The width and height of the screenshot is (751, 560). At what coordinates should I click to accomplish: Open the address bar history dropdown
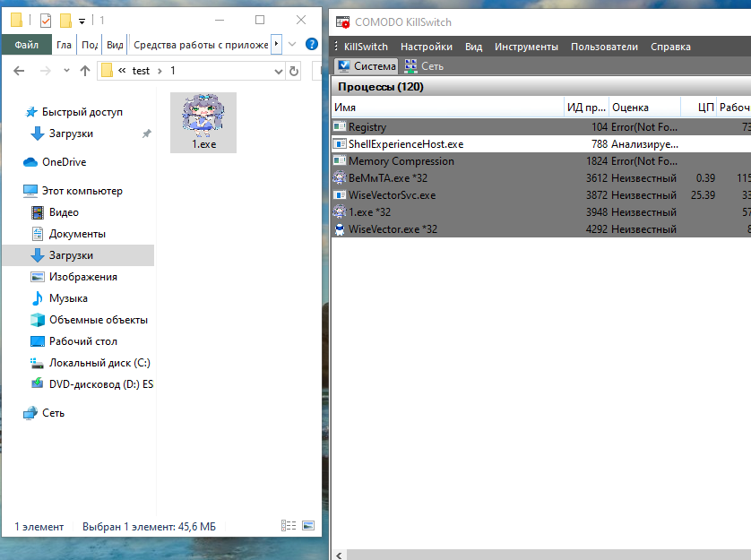279,72
